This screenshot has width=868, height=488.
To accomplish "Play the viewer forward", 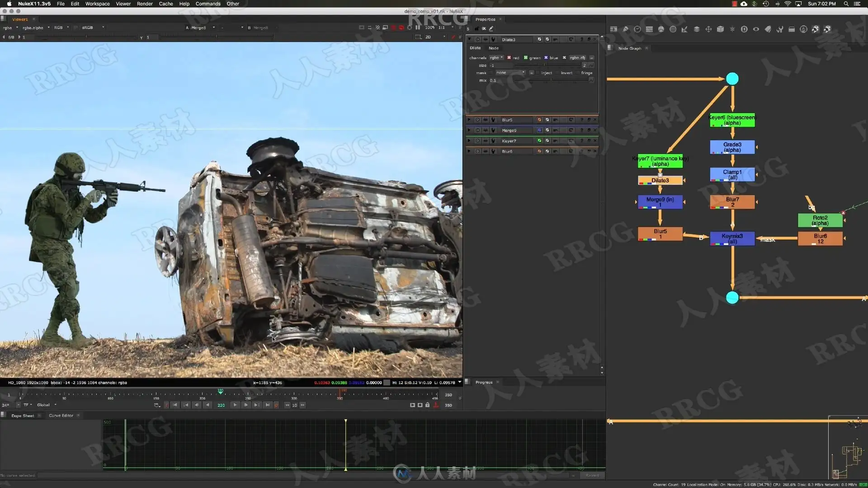I will [x=235, y=405].
